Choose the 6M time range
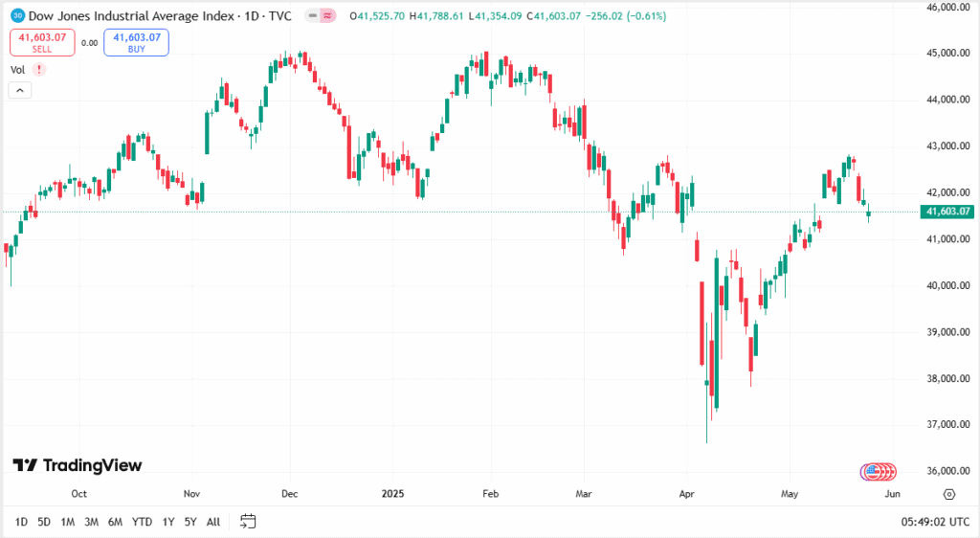Image resolution: width=980 pixels, height=538 pixels. point(115,522)
